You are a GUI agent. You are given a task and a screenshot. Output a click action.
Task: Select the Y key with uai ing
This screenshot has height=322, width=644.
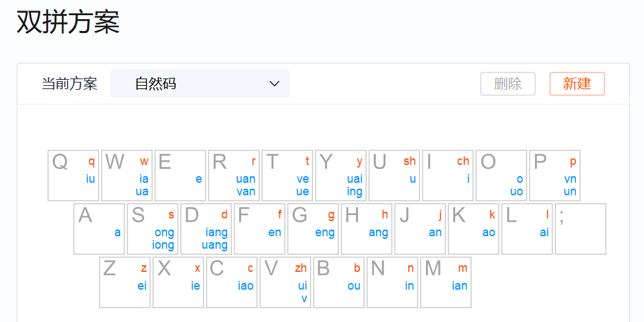click(340, 176)
